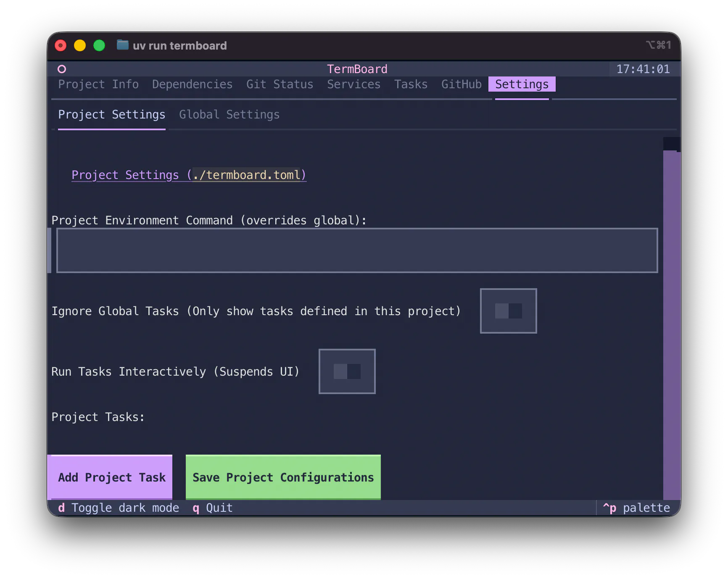728x579 pixels.
Task: Click the vertical scrollbar thumb
Action: click(672, 326)
